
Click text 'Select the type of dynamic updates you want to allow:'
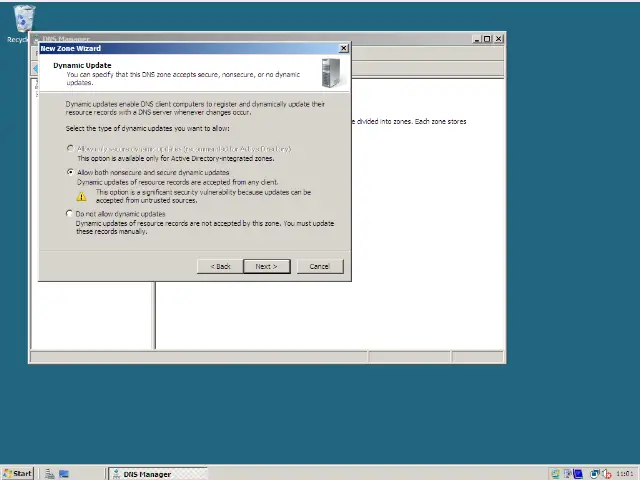tap(147, 129)
